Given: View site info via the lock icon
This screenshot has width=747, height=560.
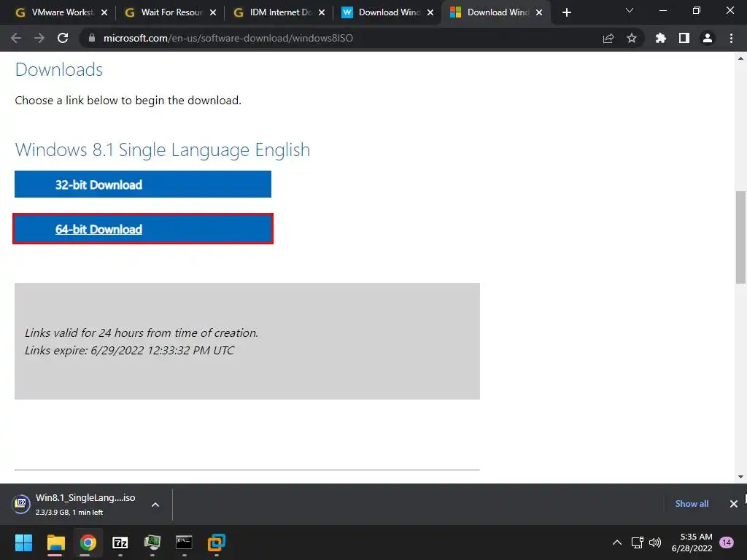Looking at the screenshot, I should (92, 38).
